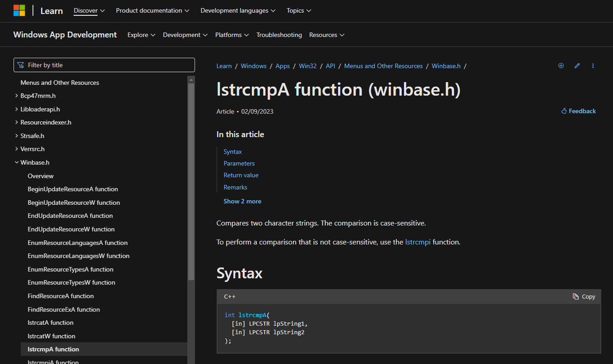Open EnumResourceTypesA function
Image resolution: width=613 pixels, height=364 pixels.
tap(70, 269)
